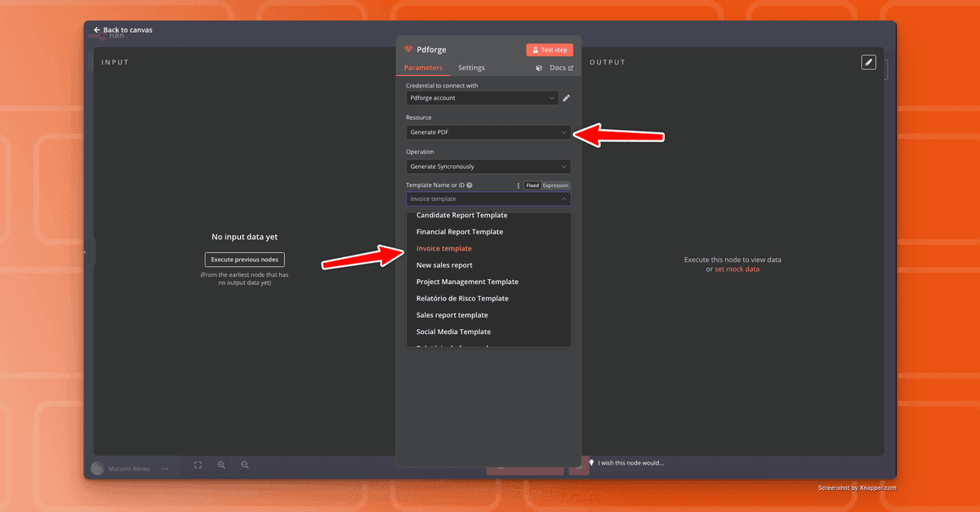The image size is (980, 512).
Task: Click the zoom out icon in canvas controls
Action: [244, 465]
